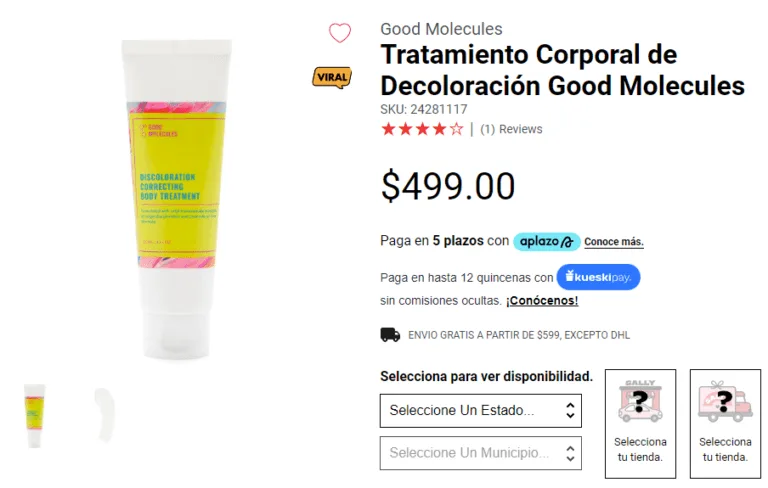Click the delivery truck shipping icon
The image size is (768, 488).
[x=390, y=335]
